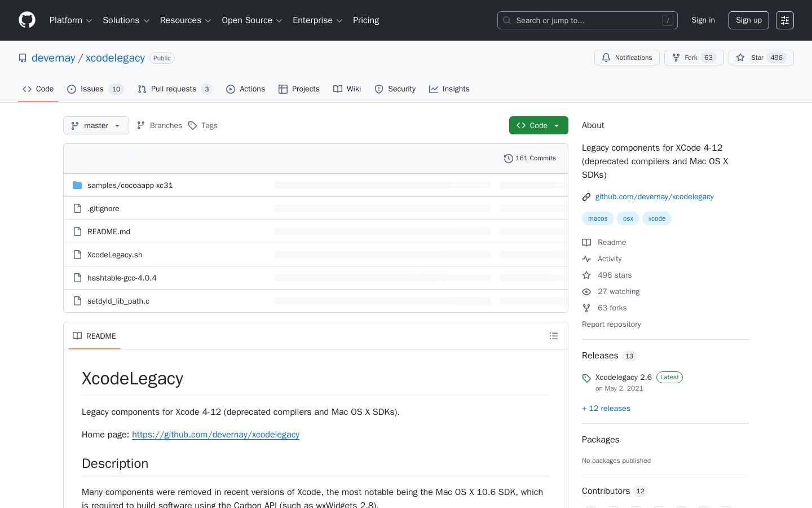Image resolution: width=812 pixels, height=508 pixels.
Task: Expand the Open Source menu
Action: (252, 20)
